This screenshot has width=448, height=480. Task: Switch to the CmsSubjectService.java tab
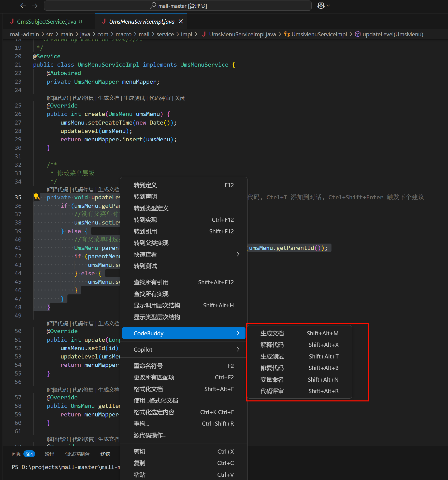click(x=46, y=22)
